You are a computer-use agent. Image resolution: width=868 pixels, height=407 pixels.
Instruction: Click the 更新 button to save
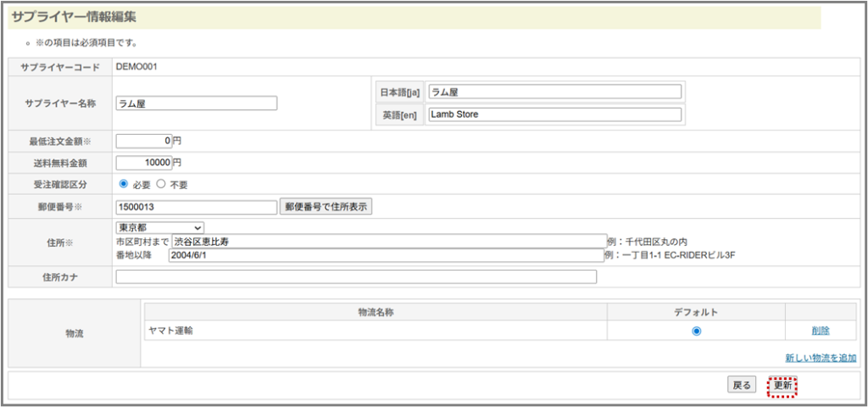pos(782,385)
